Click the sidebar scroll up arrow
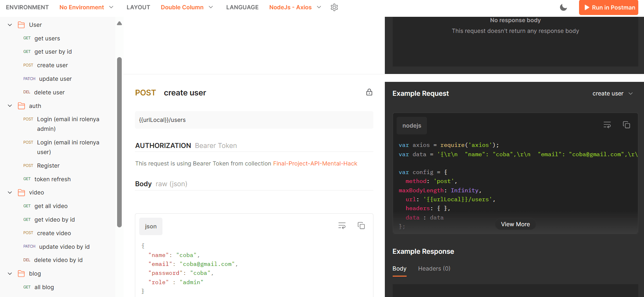Viewport: 644px width, 297px height. (120, 23)
